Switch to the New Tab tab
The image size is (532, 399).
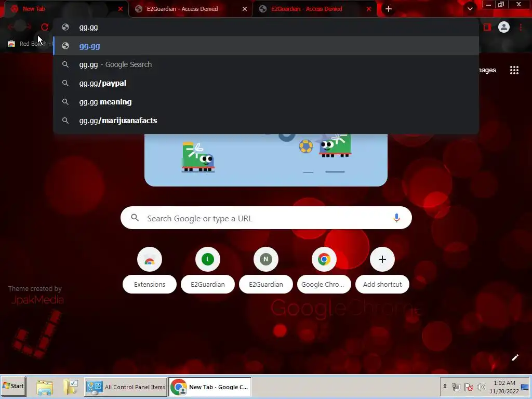[64, 9]
